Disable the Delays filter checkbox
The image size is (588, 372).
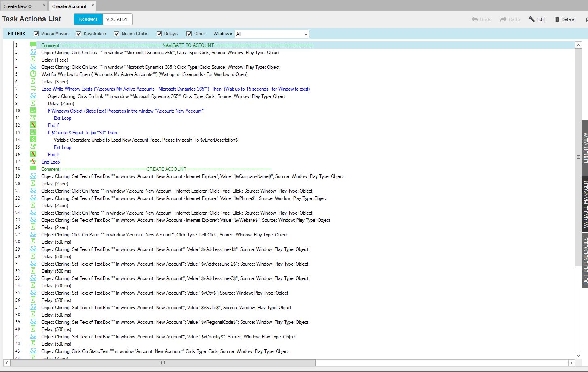159,34
